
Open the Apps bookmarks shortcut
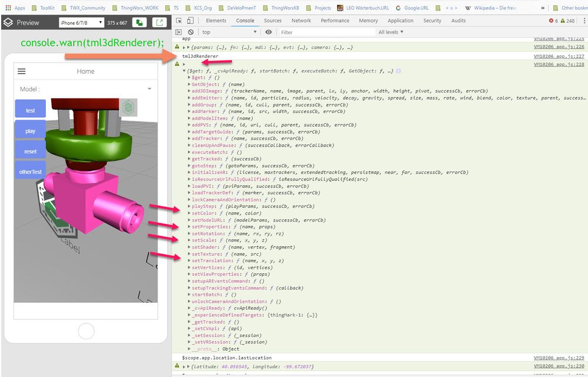pyautogui.click(x=15, y=8)
